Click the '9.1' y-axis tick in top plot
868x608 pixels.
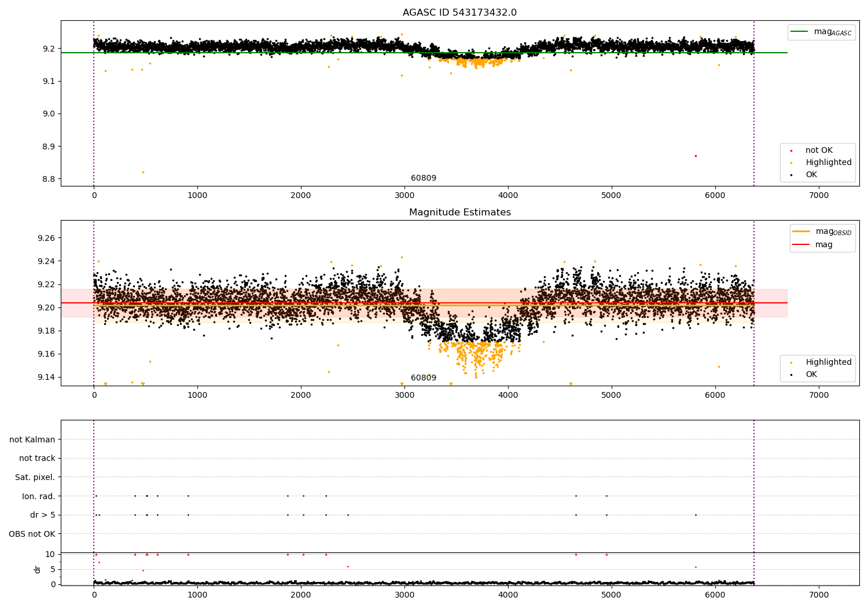49,81
